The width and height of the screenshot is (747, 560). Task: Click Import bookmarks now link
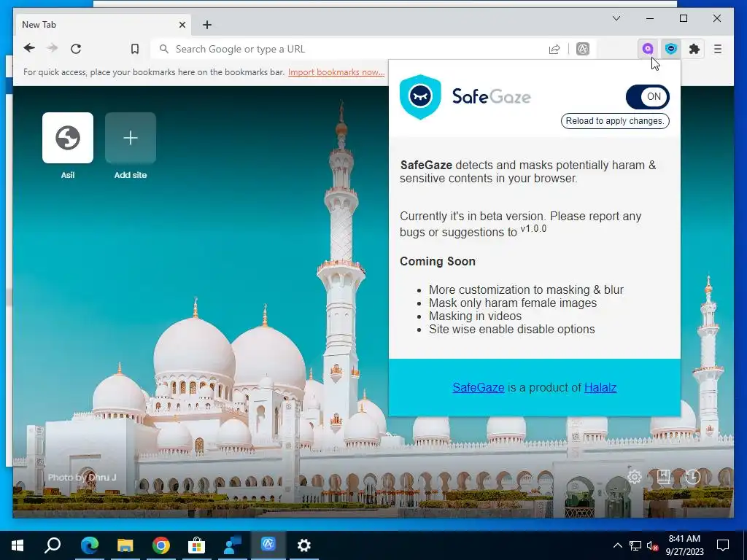coord(336,72)
